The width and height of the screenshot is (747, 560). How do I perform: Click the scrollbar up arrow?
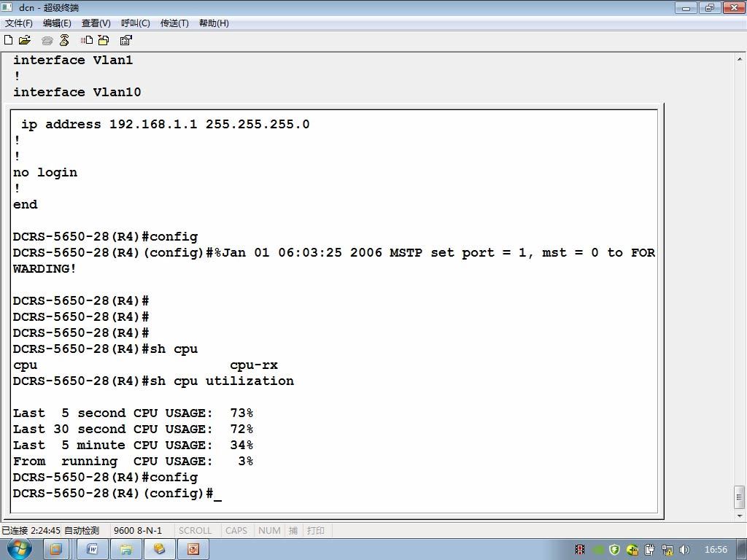click(x=740, y=60)
